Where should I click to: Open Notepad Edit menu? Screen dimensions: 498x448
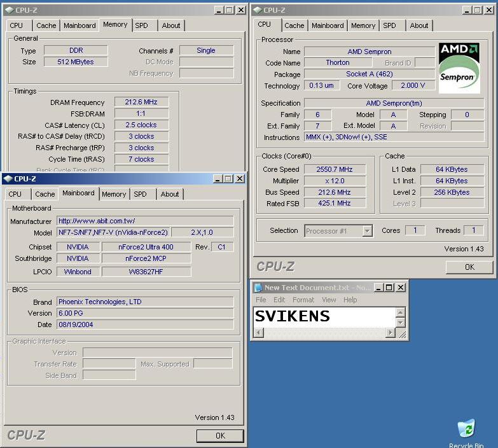[x=279, y=300]
